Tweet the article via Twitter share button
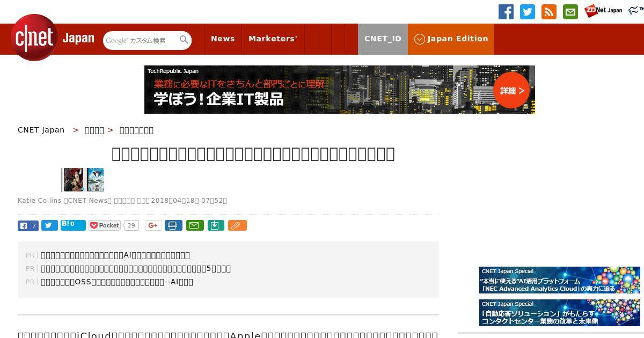 [49, 225]
